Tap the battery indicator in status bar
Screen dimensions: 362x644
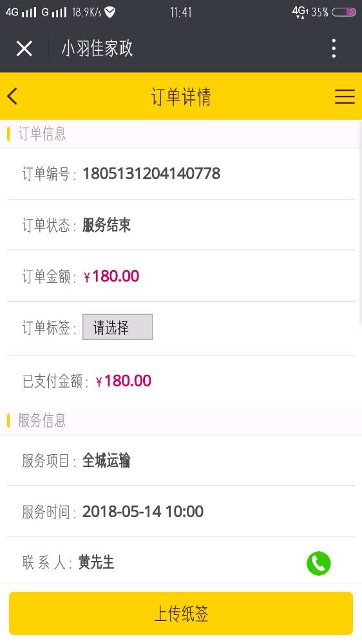point(343,12)
